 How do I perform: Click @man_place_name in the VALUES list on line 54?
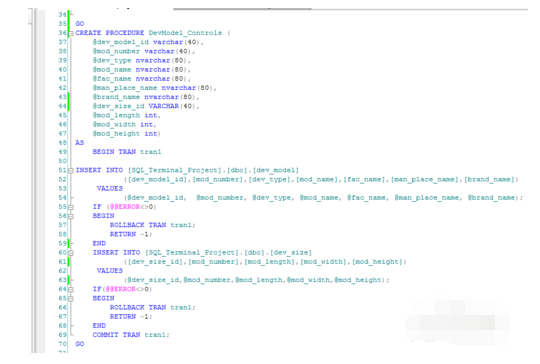pyautogui.click(x=426, y=198)
